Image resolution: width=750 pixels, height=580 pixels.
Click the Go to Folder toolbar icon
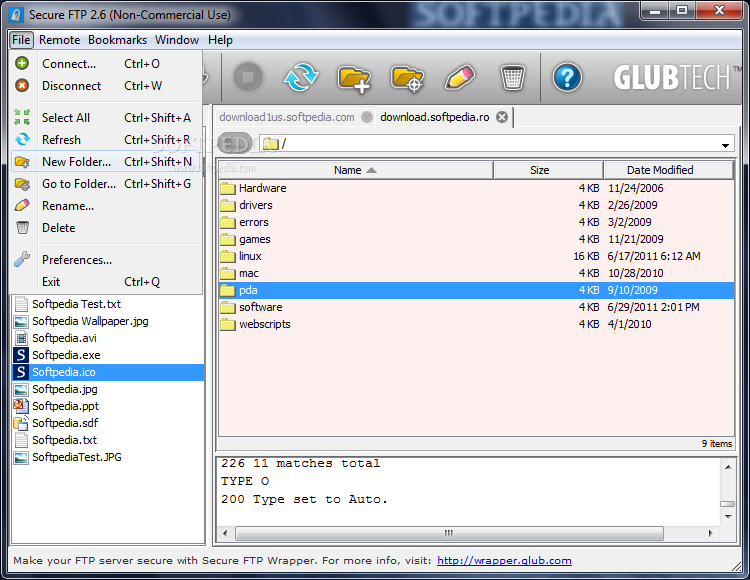tap(407, 78)
